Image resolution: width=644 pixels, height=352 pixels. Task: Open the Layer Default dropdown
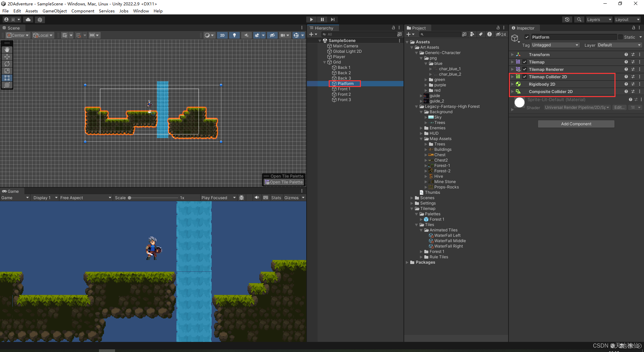click(619, 45)
